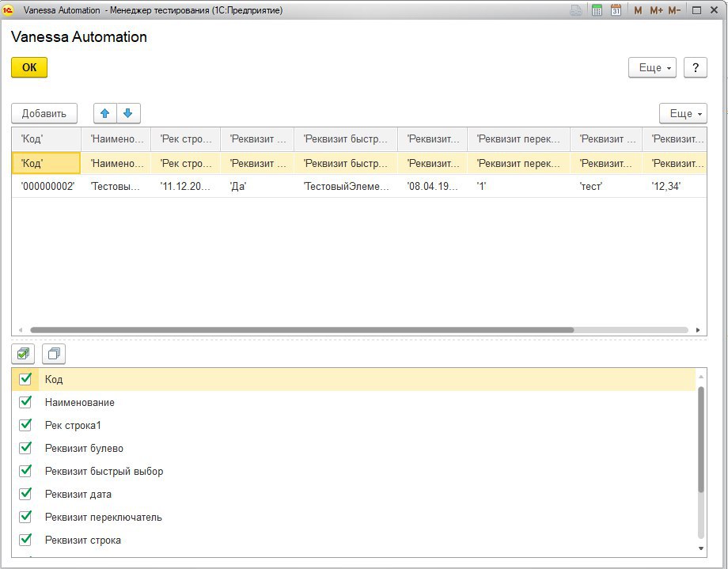Uncheck all columns with the clear-all icon

pyautogui.click(x=54, y=354)
